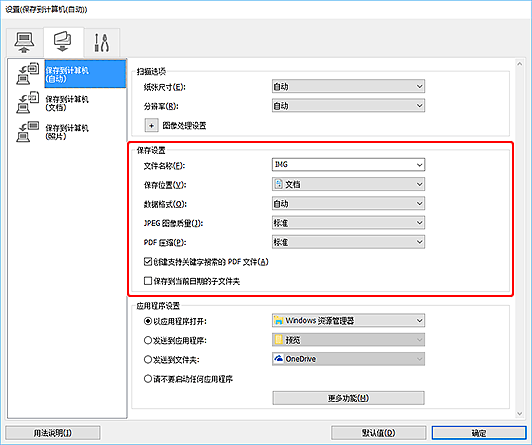The image size is (532, 445).
Task: Open the JPEG 图像质量 dropdown
Action: tap(348, 223)
